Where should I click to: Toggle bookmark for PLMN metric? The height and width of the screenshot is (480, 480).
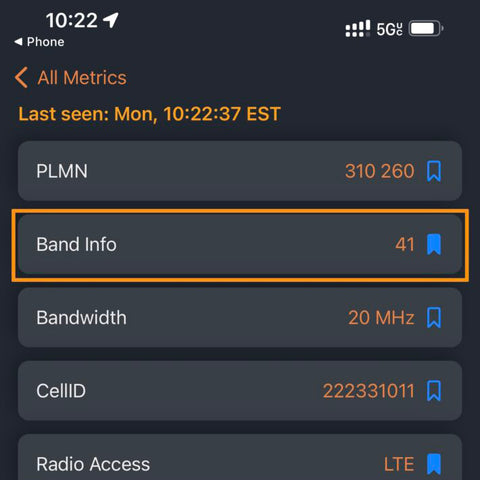coord(434,171)
